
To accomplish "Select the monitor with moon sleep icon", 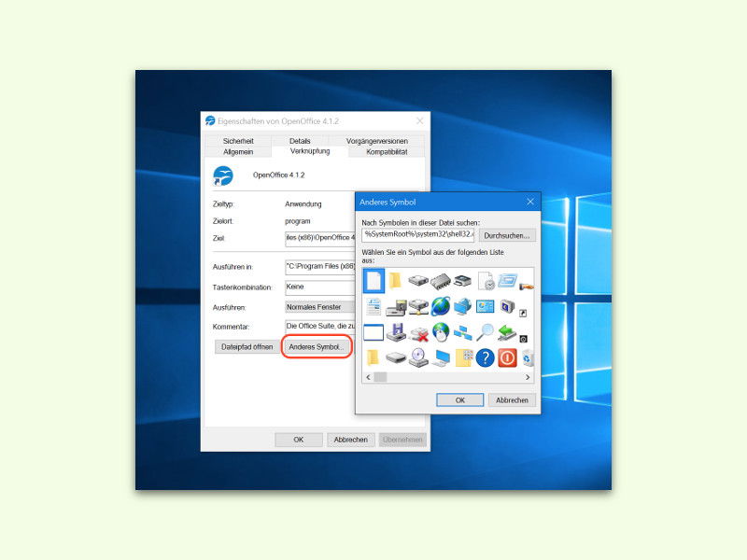I will tap(507, 306).
